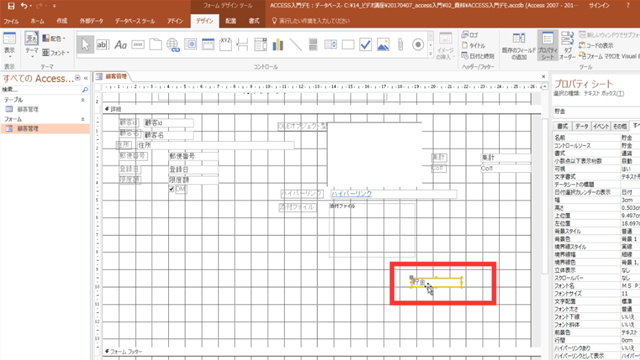Click the web browser globe control
Screen dimensions: 640x360
click(173, 44)
